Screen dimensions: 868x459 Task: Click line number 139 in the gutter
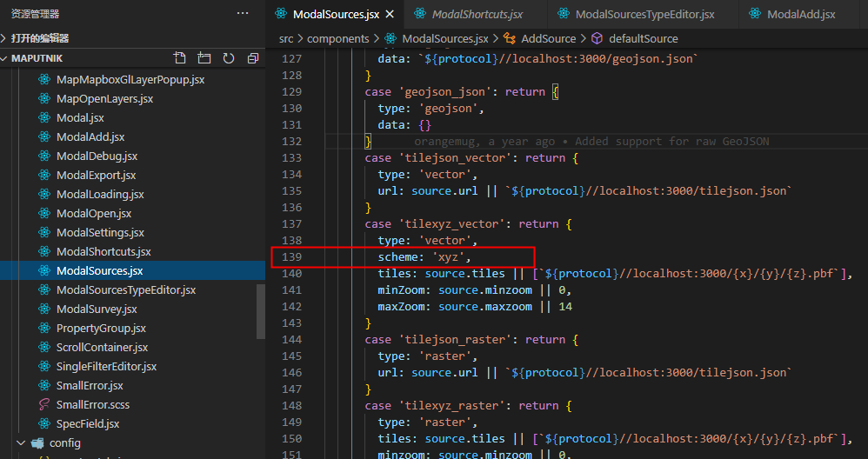coord(291,257)
